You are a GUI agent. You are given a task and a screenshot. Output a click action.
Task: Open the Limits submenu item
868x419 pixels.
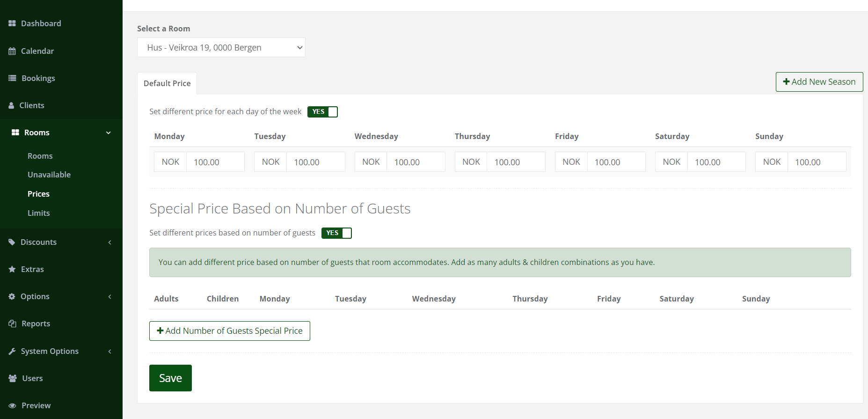38,213
